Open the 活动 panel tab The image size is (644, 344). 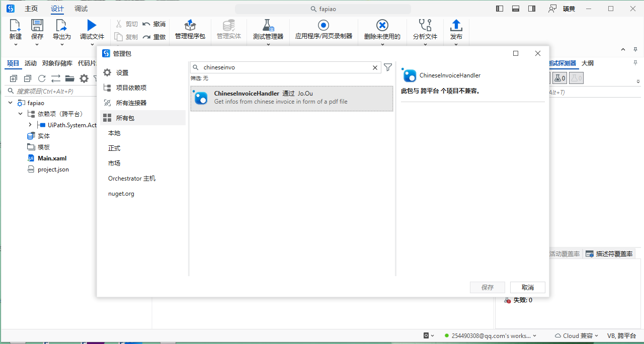pyautogui.click(x=31, y=63)
